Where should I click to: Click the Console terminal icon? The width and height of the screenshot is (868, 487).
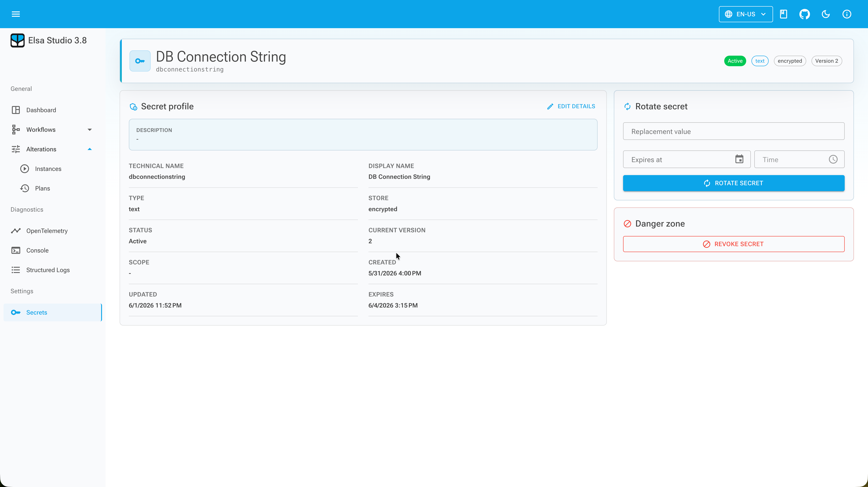(16, 250)
